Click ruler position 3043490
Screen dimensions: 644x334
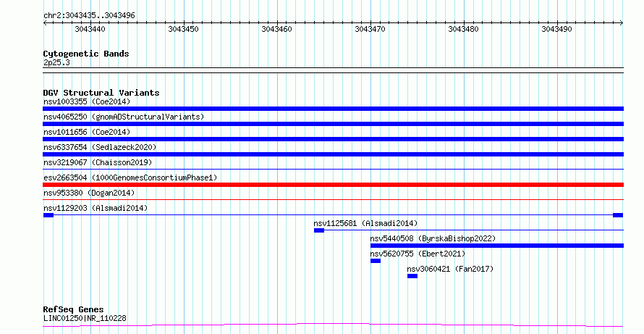pyautogui.click(x=556, y=29)
